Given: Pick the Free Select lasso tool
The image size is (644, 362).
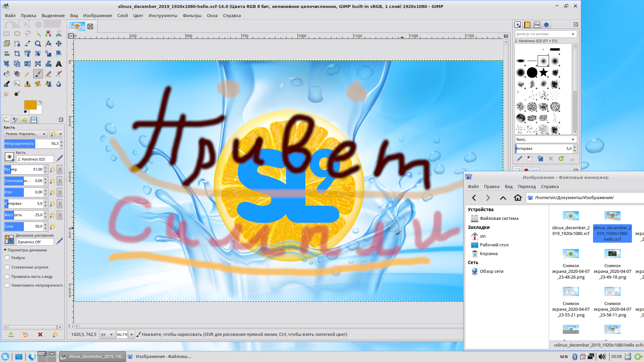Looking at the screenshot, I should [x=28, y=34].
